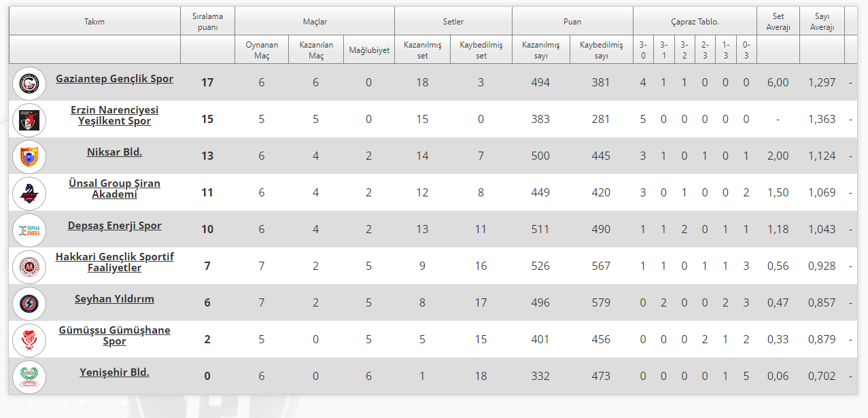Open the Seyhan Yıldırım team link
This screenshot has height=418, width=868.
tap(114, 299)
